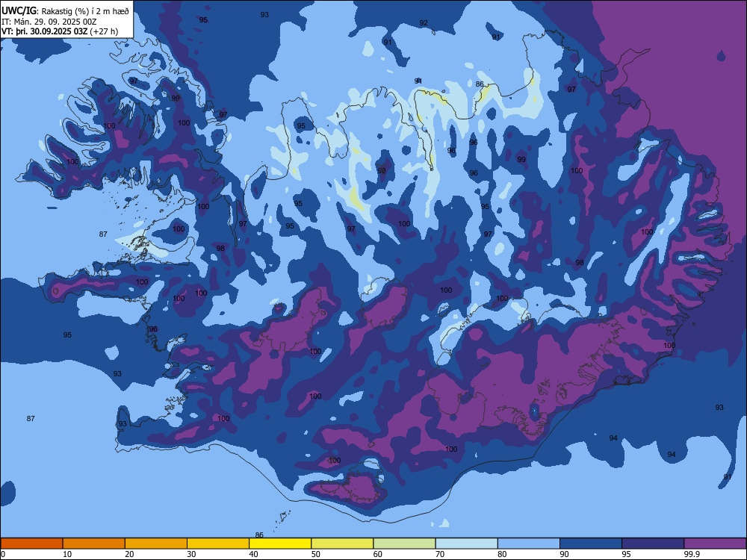747x560 pixels.
Task: Click the orange 10–20 legend swatch
Action: [x=94, y=544]
